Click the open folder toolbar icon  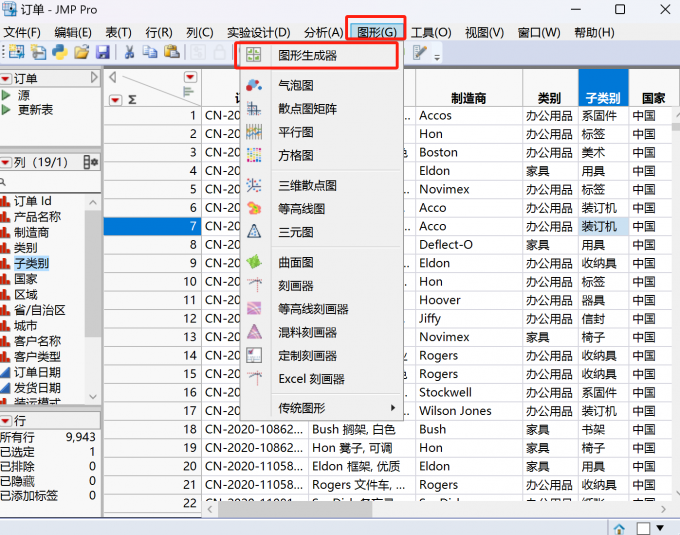82,52
